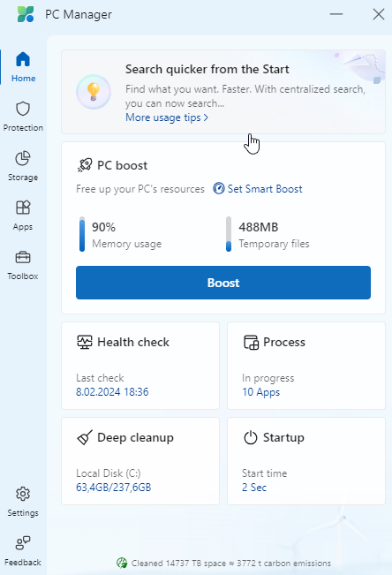Click the temporary files level bar
Screen dimensions: 392x575
click(x=229, y=234)
